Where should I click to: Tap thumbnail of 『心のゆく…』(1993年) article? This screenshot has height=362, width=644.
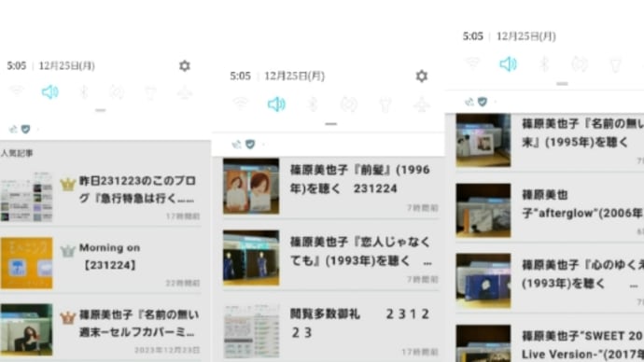click(483, 281)
